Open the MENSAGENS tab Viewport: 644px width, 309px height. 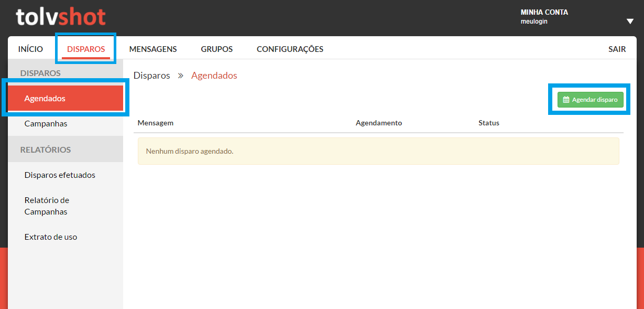pyautogui.click(x=153, y=49)
